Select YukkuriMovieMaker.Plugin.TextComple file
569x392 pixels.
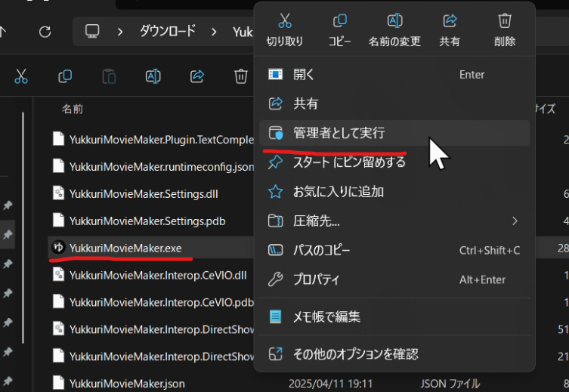tap(162, 140)
